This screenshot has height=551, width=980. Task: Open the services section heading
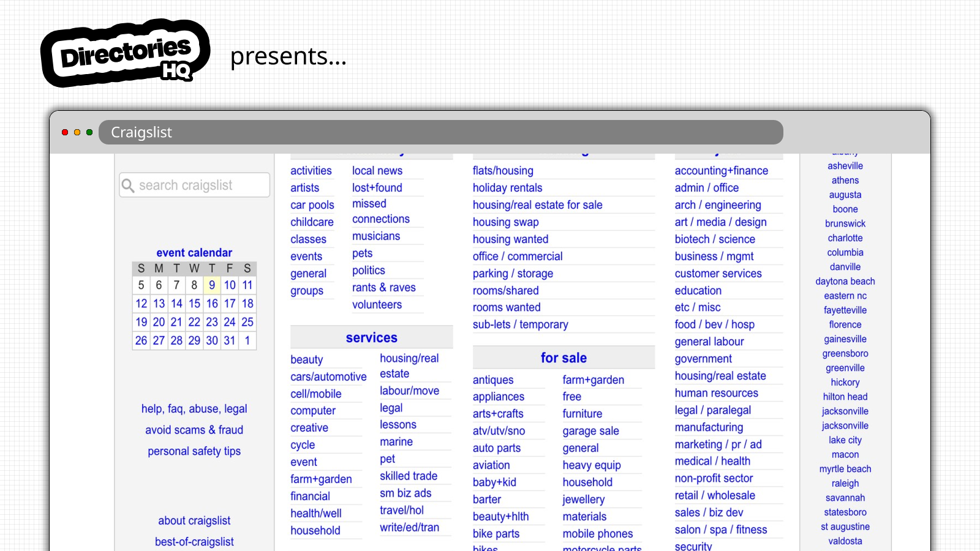[x=372, y=338]
